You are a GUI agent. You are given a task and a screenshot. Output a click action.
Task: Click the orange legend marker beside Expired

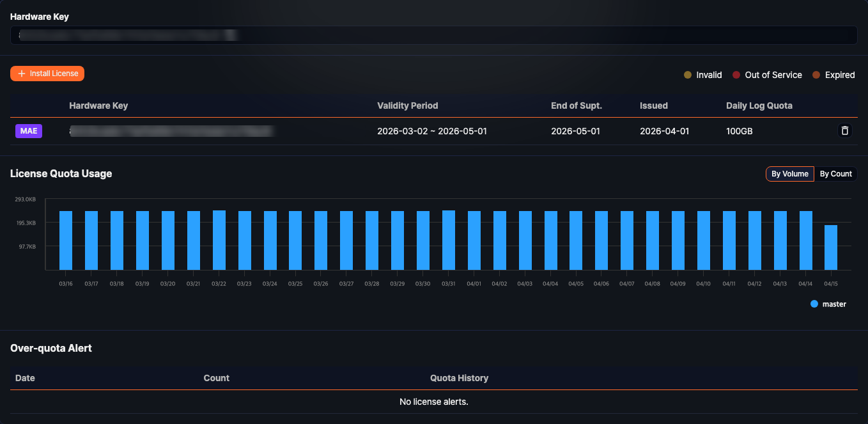point(816,75)
